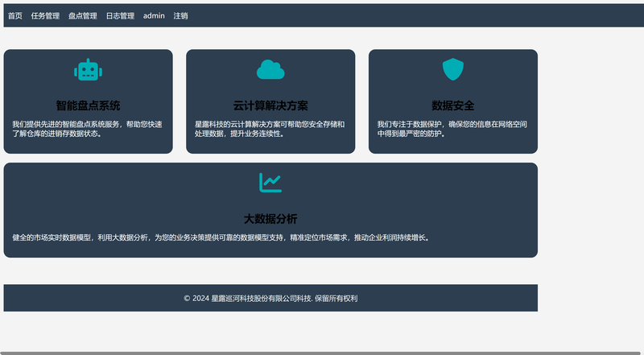The height and width of the screenshot is (355, 644).
Task: Select the 智能盘点系统 card heading
Action: click(88, 105)
